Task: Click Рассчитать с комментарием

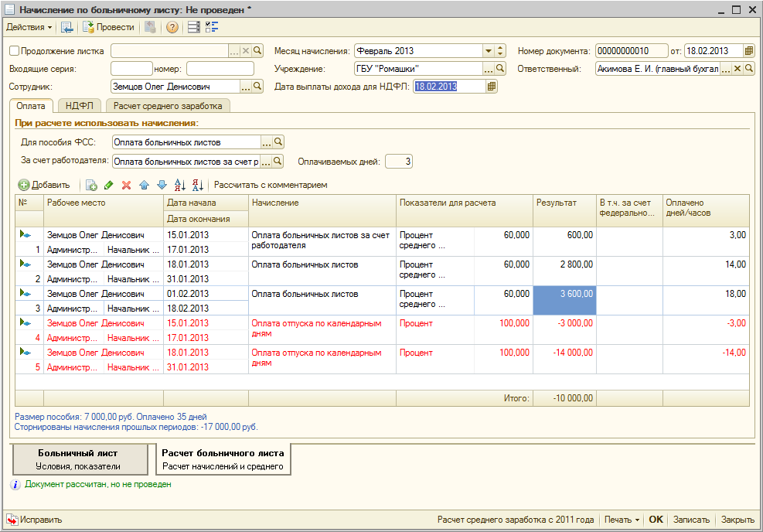Action: 271,186
